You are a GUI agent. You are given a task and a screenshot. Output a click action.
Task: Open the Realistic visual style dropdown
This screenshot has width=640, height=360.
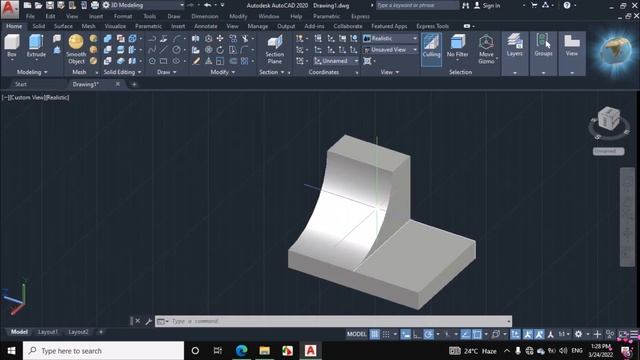coord(390,38)
